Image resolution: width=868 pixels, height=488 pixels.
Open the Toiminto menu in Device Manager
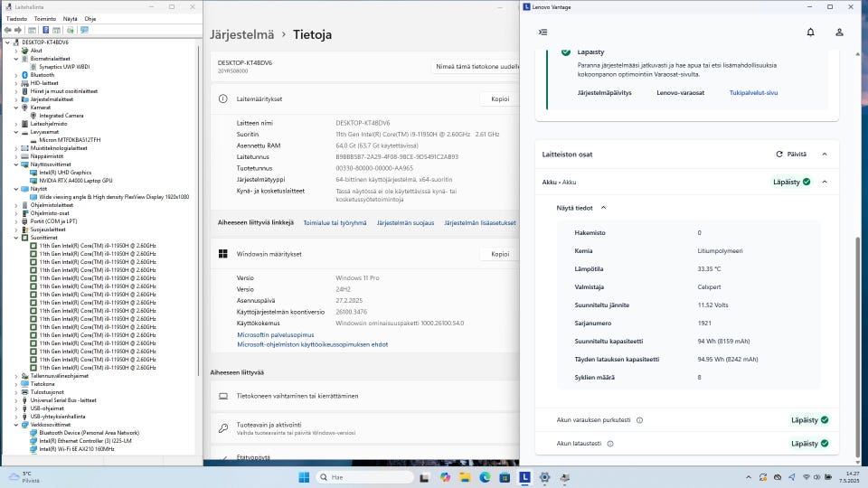(44, 18)
